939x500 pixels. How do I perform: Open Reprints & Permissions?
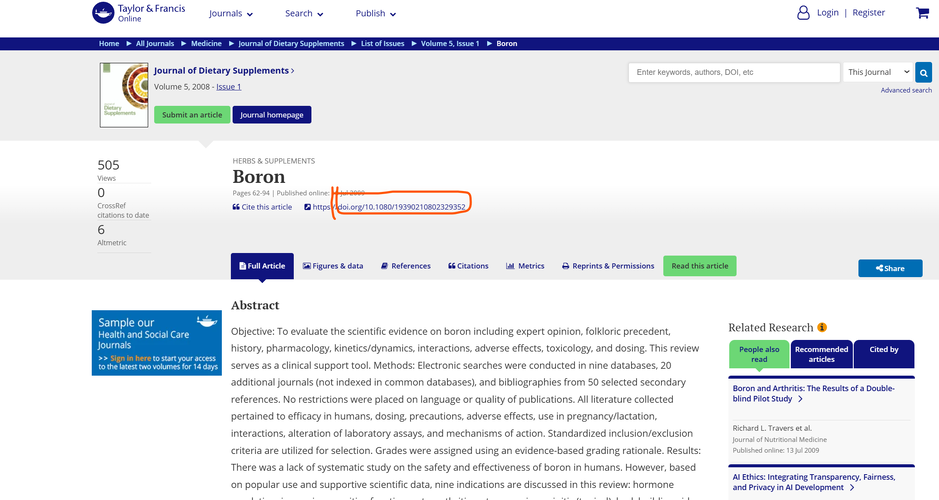tap(608, 266)
